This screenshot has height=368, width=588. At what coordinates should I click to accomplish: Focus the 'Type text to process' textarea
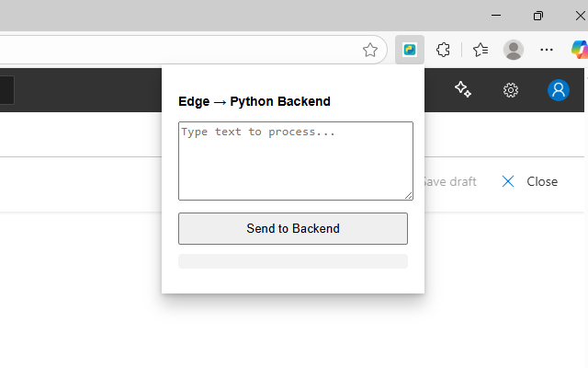point(295,160)
